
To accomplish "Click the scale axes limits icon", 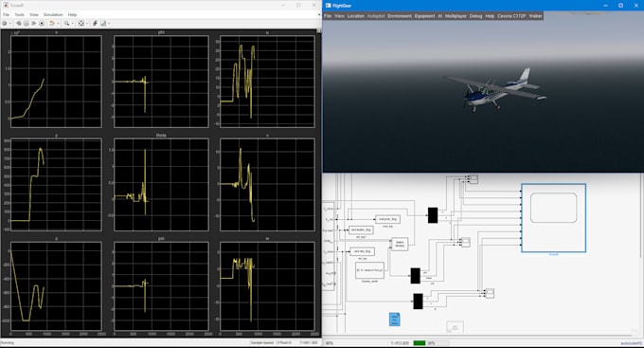I will 80,24.
